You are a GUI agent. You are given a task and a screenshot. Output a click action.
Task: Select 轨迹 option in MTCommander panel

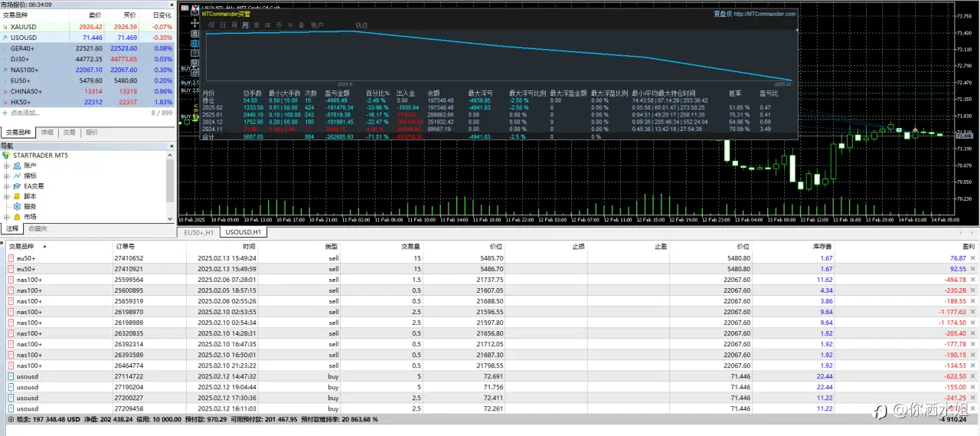[361, 25]
